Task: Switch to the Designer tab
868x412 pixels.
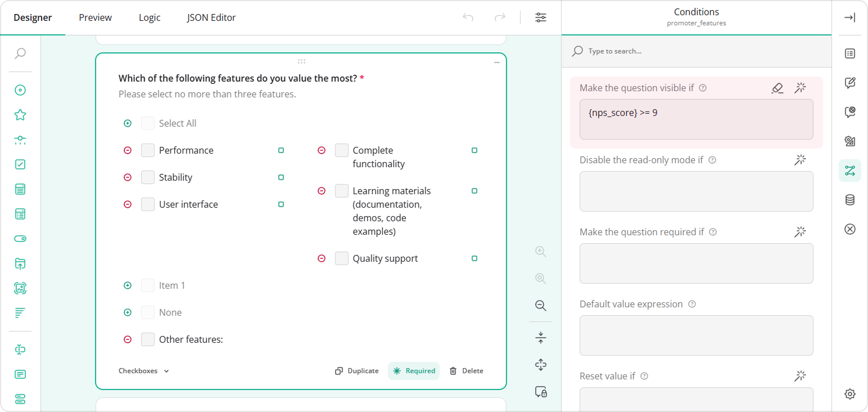Action: pos(33,17)
